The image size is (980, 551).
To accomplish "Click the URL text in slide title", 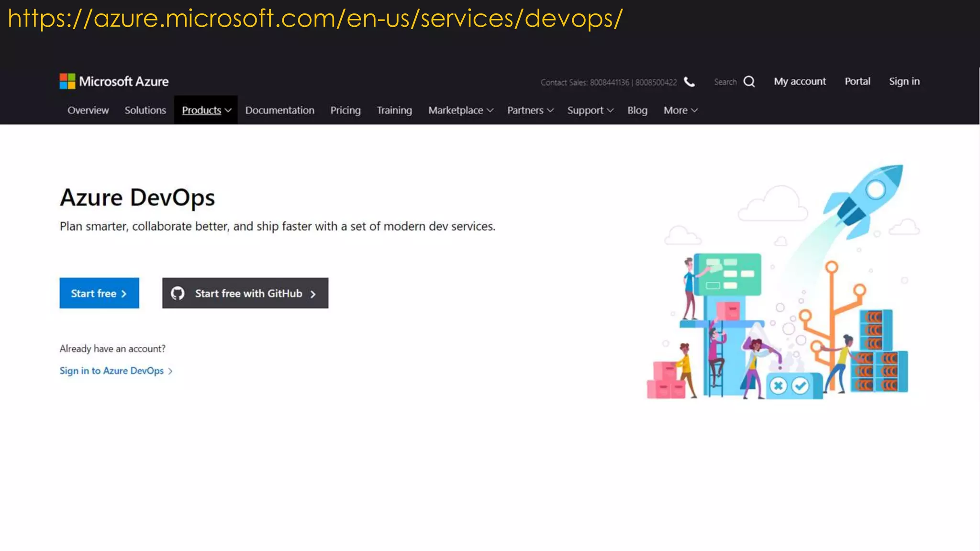I will (x=315, y=18).
